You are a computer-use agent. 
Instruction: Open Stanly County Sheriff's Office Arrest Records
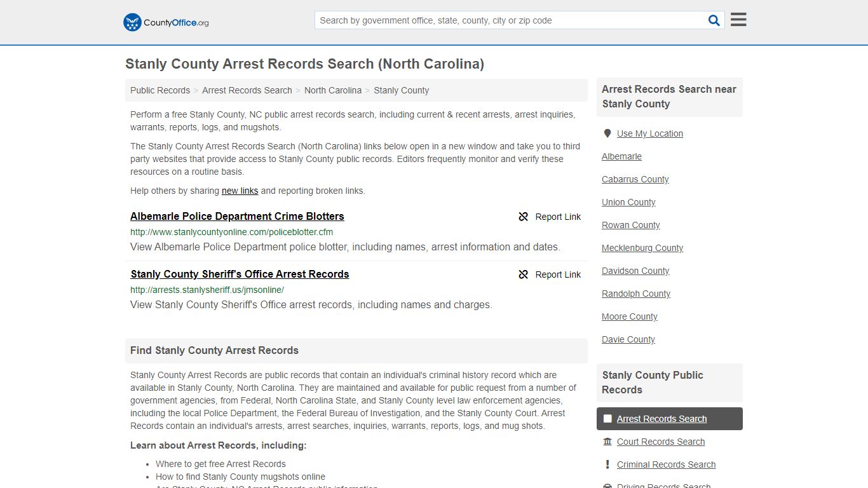point(240,274)
